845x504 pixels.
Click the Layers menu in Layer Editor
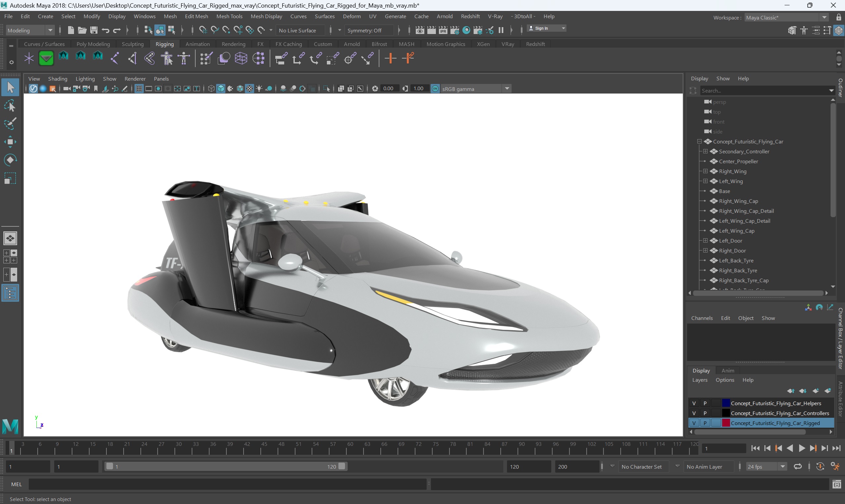(x=700, y=380)
